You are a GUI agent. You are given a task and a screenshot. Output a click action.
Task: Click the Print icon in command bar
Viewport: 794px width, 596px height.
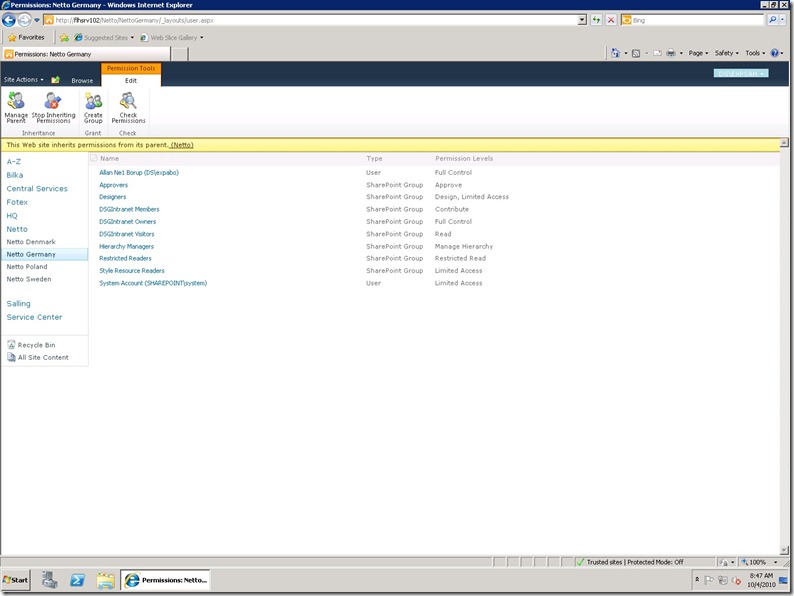[x=671, y=53]
